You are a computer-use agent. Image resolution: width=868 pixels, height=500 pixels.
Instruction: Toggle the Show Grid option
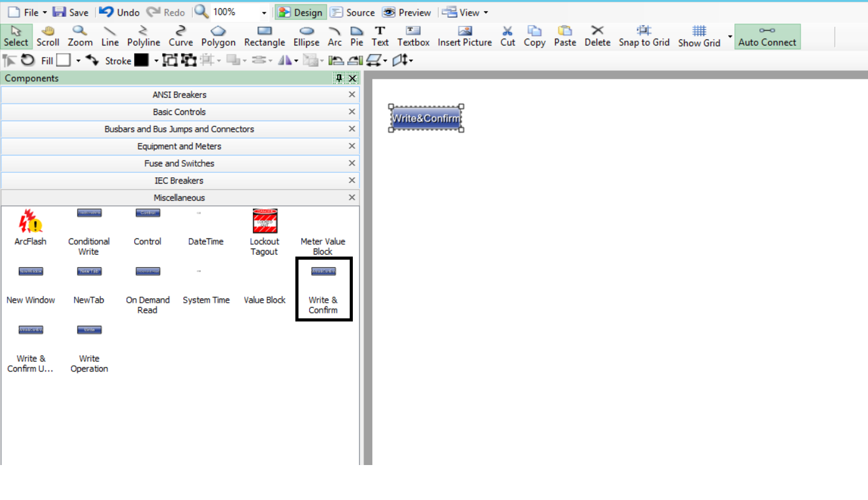point(699,36)
